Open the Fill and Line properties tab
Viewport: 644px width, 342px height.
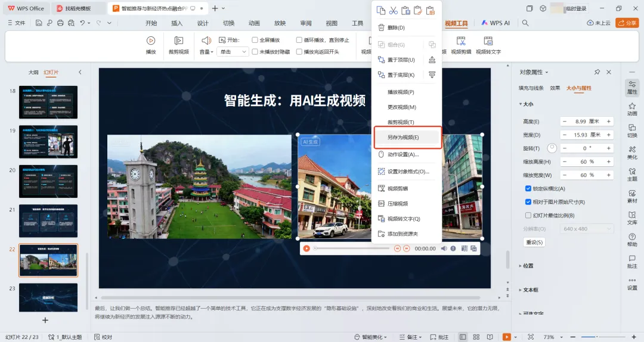tap(531, 88)
